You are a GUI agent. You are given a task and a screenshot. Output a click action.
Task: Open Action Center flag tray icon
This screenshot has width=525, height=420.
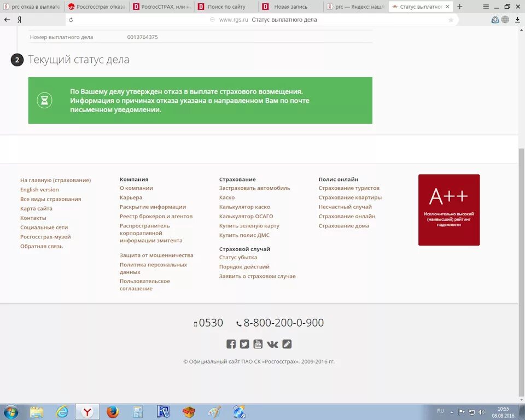pyautogui.click(x=462, y=412)
